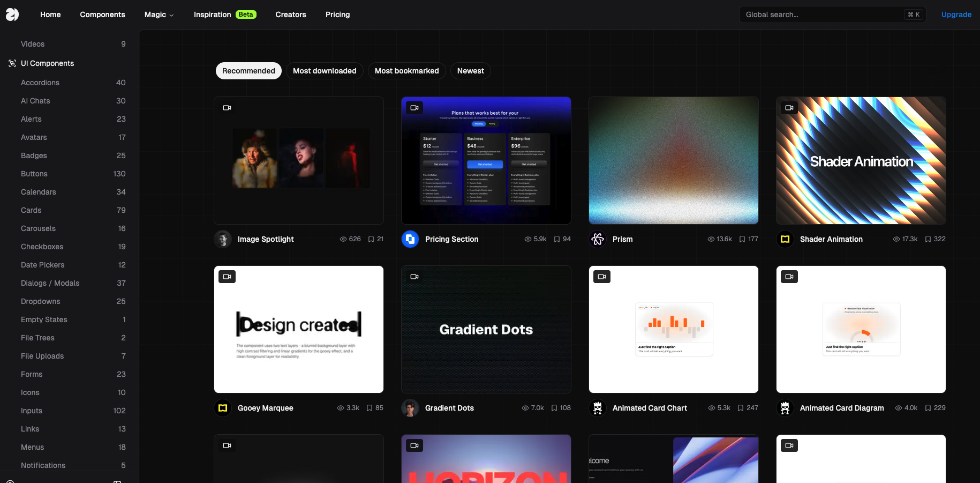Open the Creators page from top navigation
The width and height of the screenshot is (980, 483).
click(x=290, y=14)
